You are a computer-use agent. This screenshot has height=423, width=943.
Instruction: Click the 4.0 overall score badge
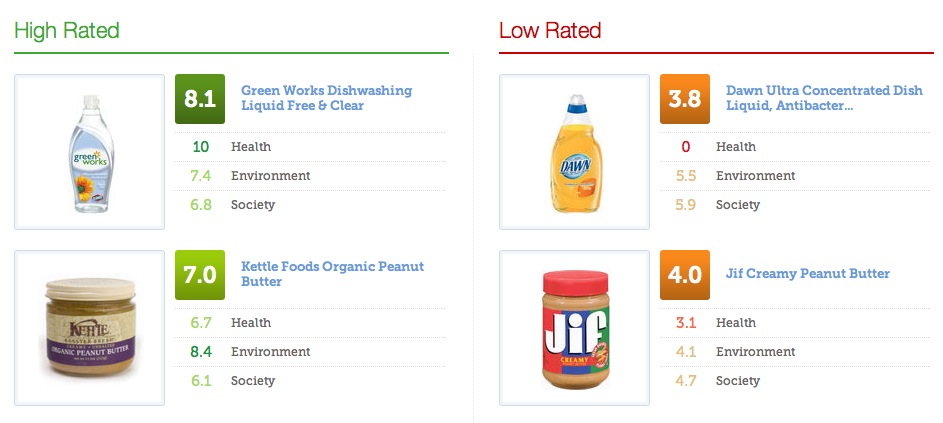click(x=684, y=275)
